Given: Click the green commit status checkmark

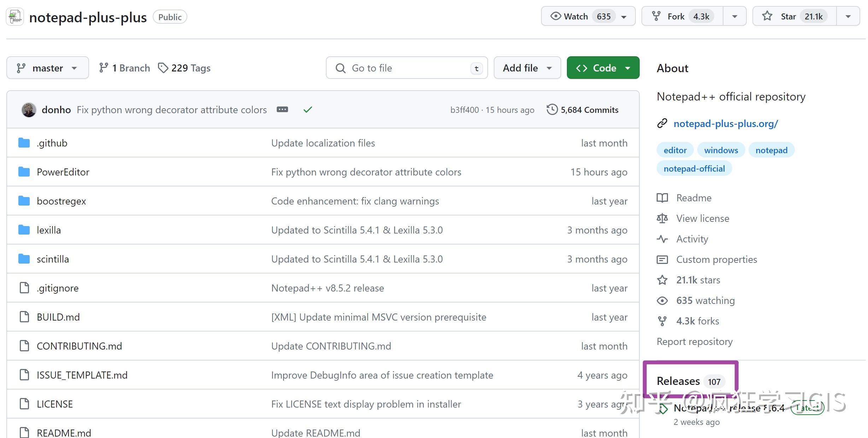Looking at the screenshot, I should click(307, 110).
